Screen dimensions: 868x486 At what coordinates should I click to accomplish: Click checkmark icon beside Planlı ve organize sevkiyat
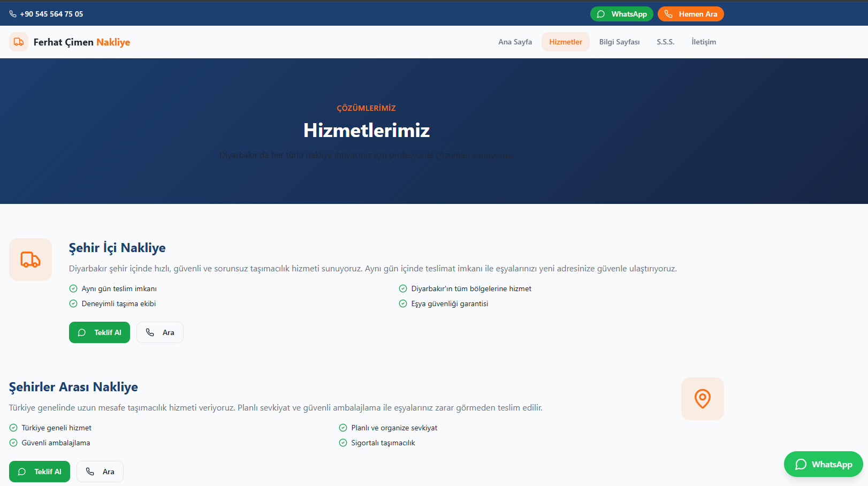[x=343, y=428]
